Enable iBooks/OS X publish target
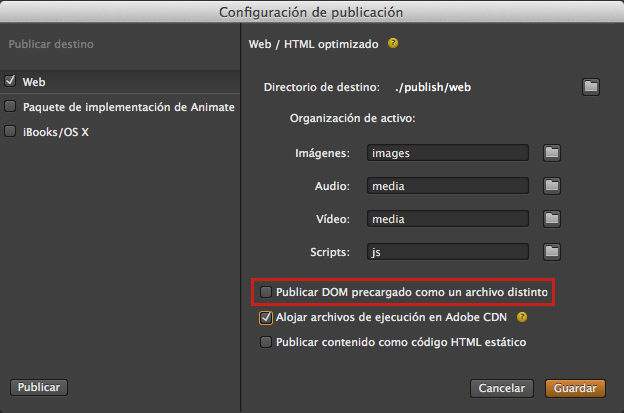 click(x=10, y=131)
